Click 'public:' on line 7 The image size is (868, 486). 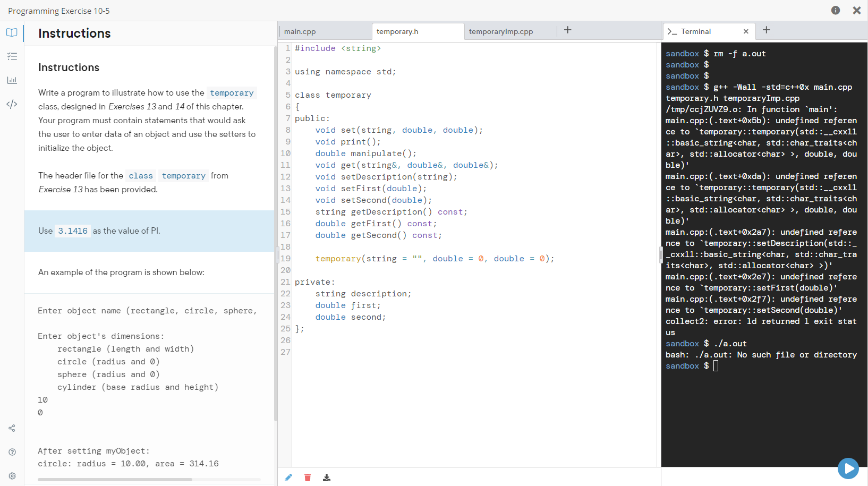tap(312, 118)
